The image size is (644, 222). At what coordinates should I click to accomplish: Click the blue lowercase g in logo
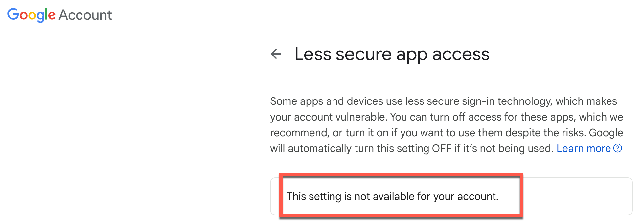tap(40, 16)
